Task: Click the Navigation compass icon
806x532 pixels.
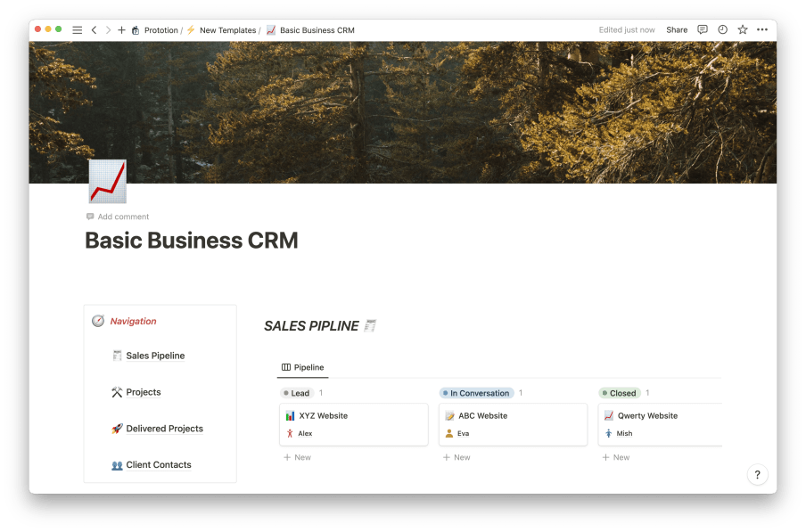Action: tap(98, 321)
